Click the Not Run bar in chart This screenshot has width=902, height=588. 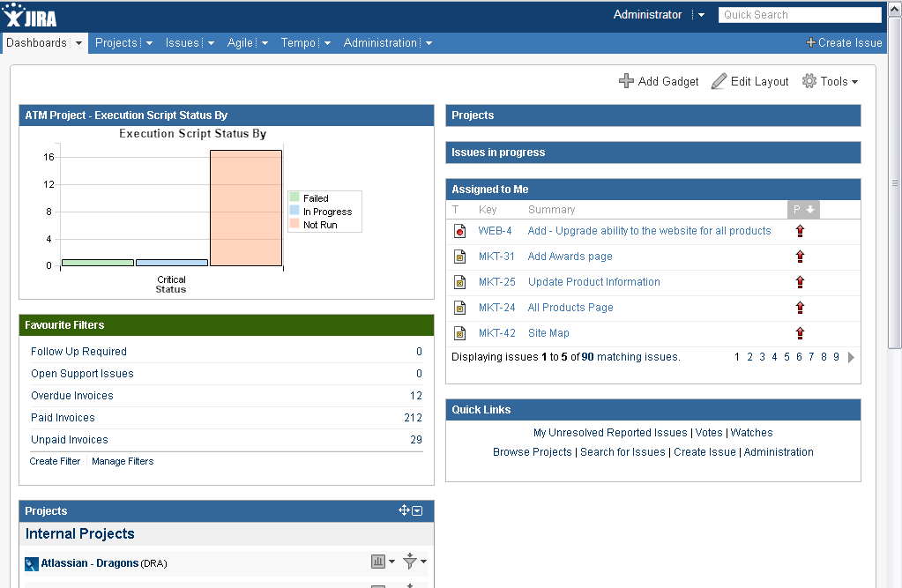245,208
